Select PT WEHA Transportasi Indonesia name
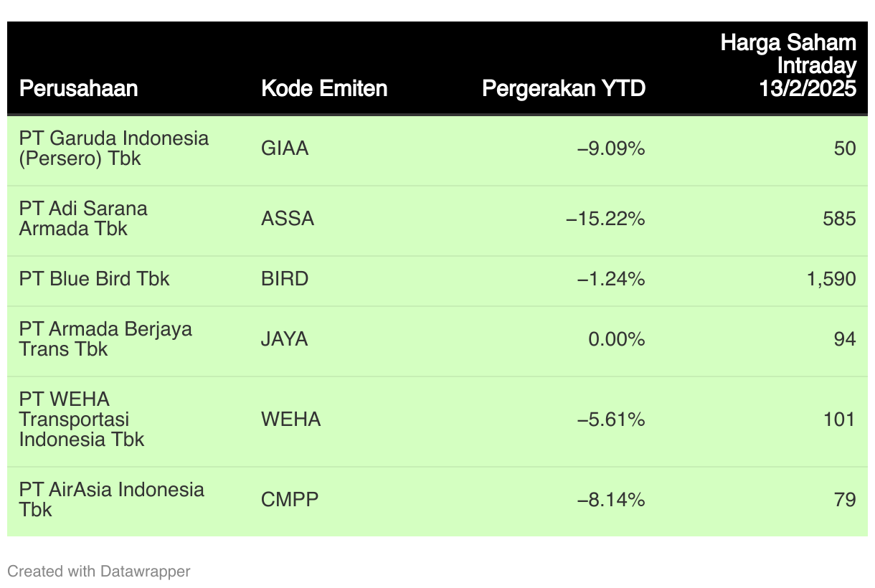875x588 pixels. [x=82, y=419]
